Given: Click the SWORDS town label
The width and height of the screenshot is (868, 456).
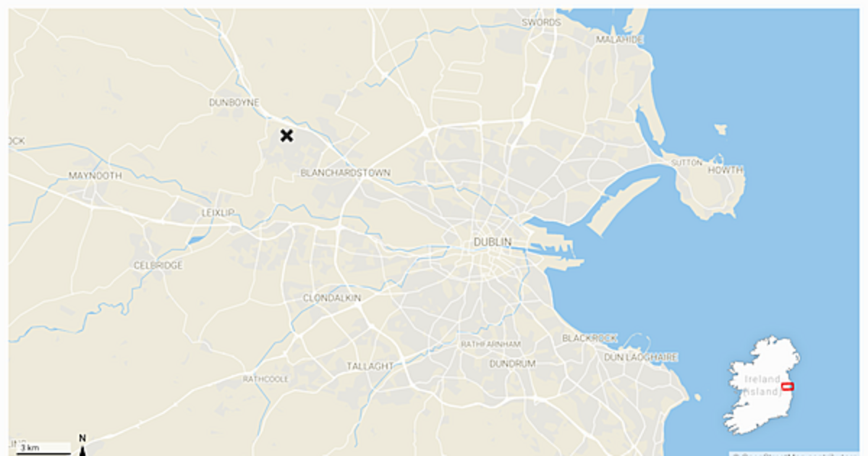Looking at the screenshot, I should pos(542,22).
